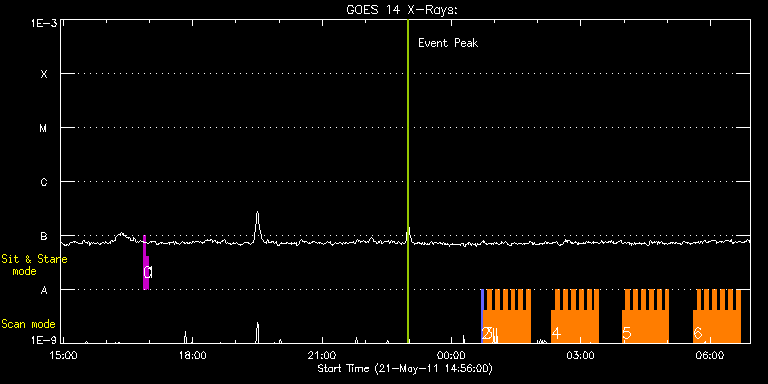Screen dimensions: 768x384
Task: Click the blue raster bar labeled 2
Action: click(x=482, y=316)
